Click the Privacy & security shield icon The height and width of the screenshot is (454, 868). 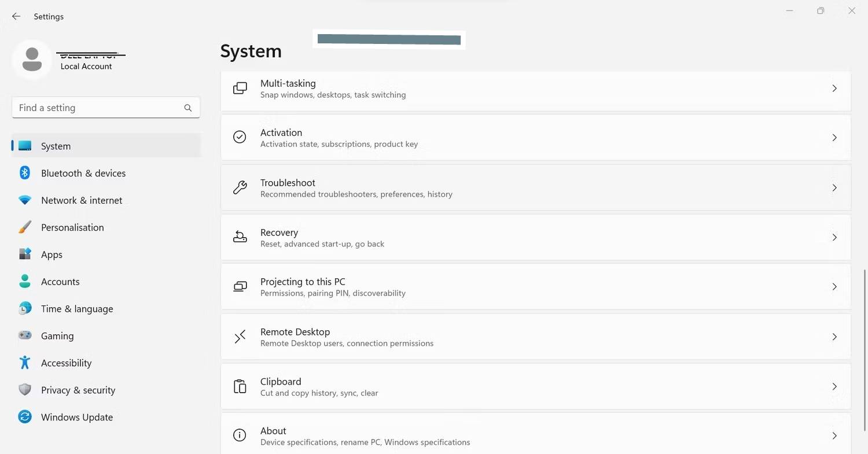(x=25, y=390)
